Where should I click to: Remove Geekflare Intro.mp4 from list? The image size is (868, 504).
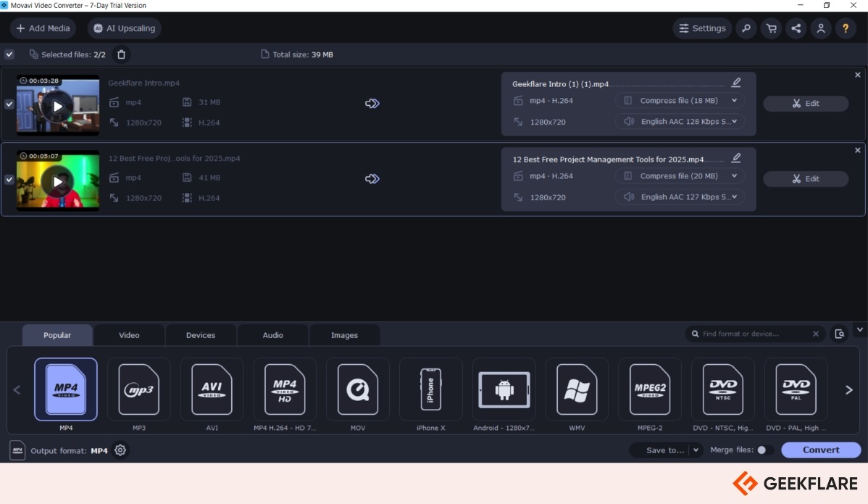click(x=857, y=75)
